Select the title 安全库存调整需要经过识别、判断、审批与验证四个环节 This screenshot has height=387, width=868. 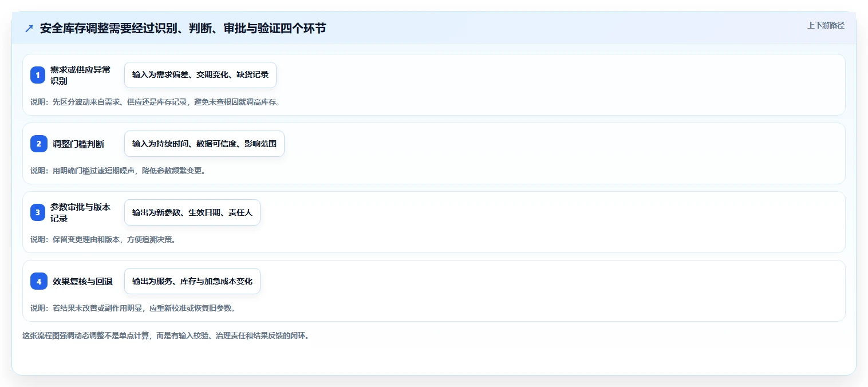click(183, 28)
